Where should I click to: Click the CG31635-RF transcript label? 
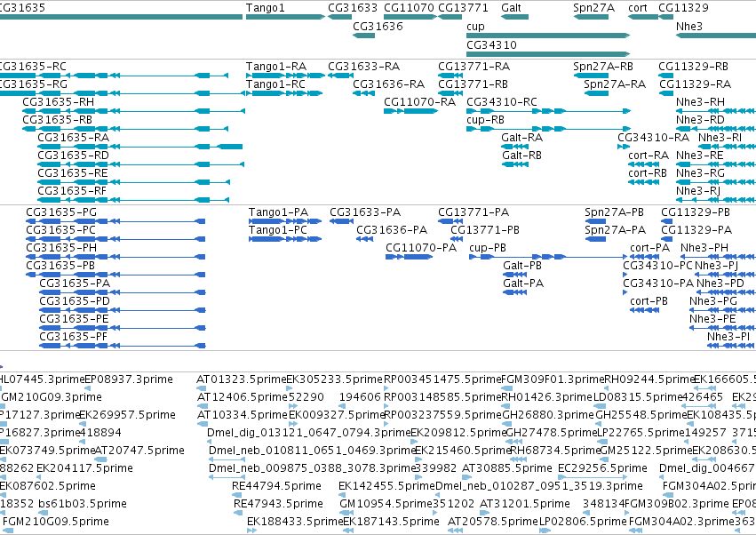tap(72, 191)
